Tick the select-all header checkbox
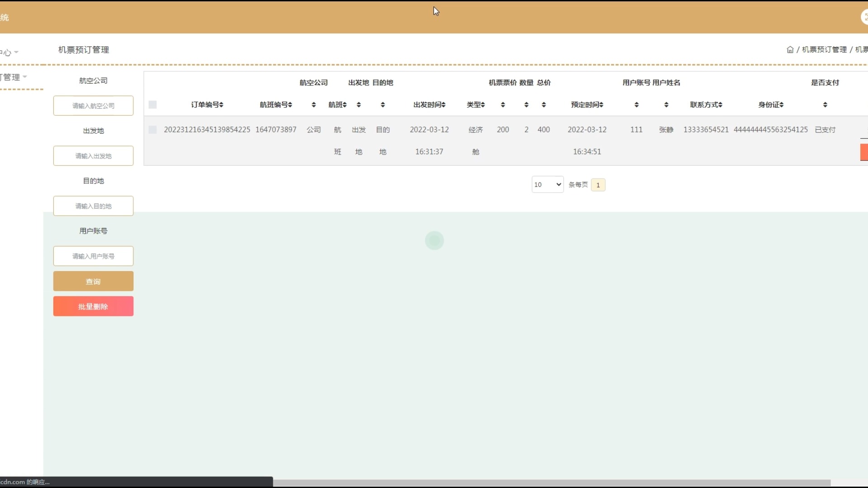 pyautogui.click(x=152, y=105)
